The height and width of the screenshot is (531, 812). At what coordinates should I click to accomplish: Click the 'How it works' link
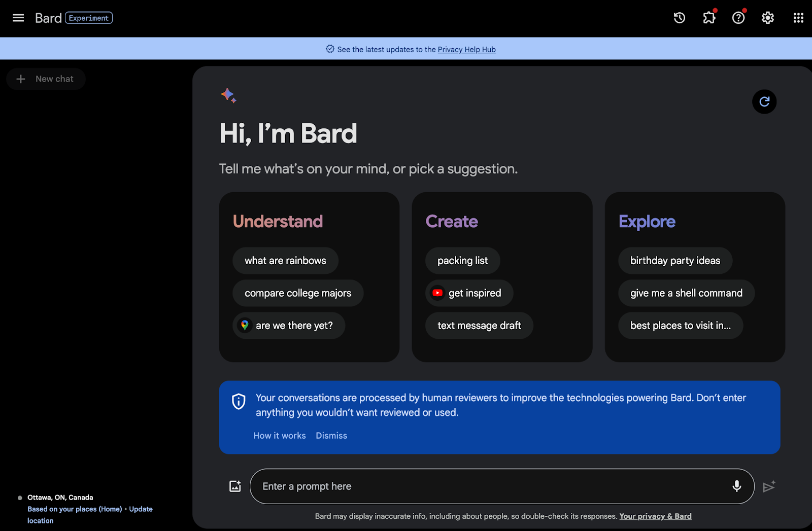280,435
